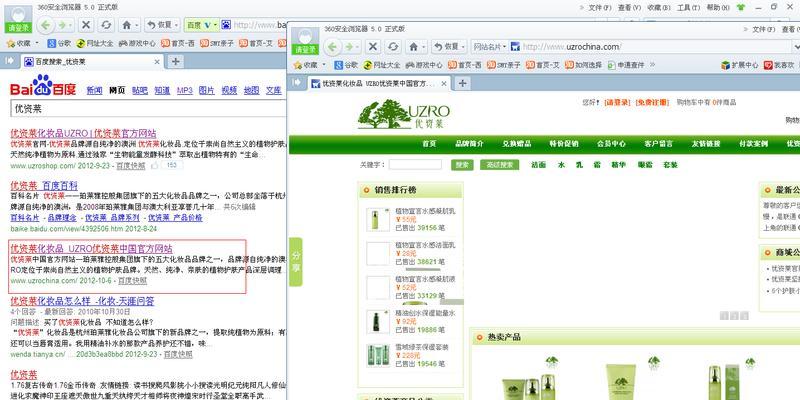The image size is (800, 400).
Task: Open 特价促销 in UZRO navigation bar
Action: pos(564,144)
